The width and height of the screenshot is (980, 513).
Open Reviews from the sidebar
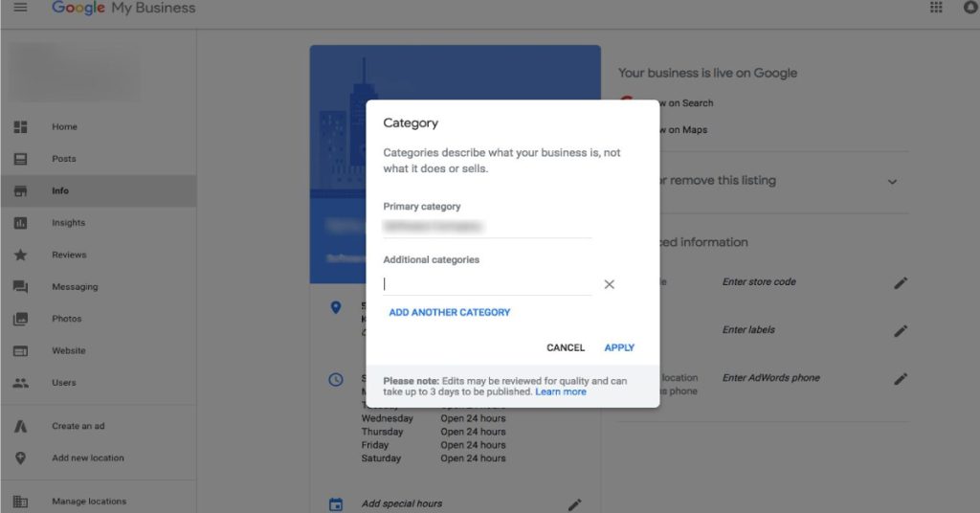[69, 255]
